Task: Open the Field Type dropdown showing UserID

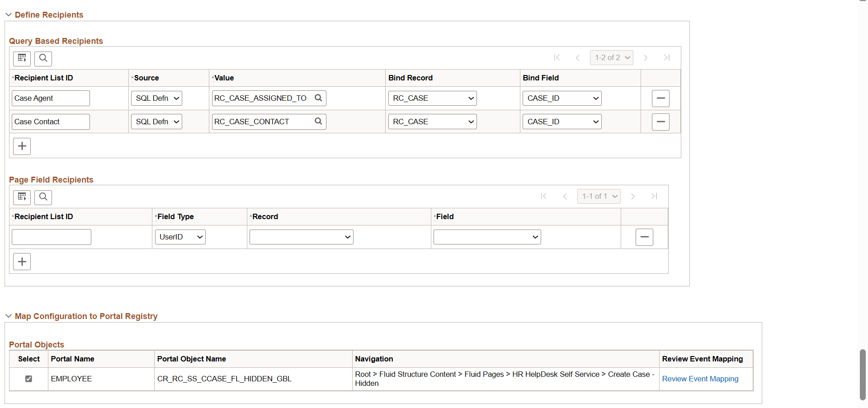Action: (180, 237)
